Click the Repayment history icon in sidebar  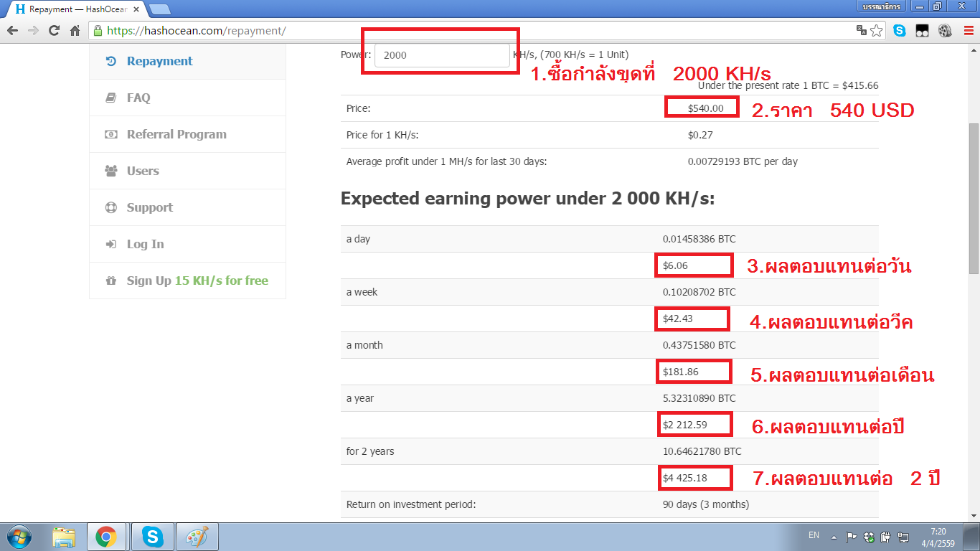[110, 61]
